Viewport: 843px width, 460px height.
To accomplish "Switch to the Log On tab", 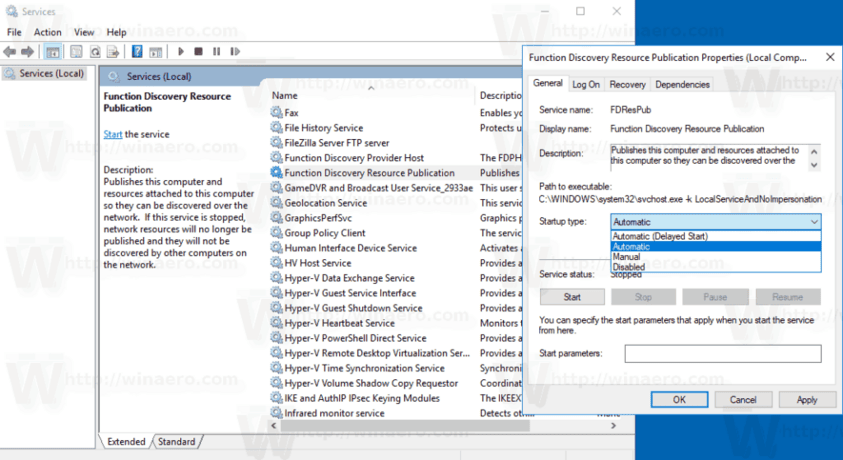I will click(x=586, y=85).
